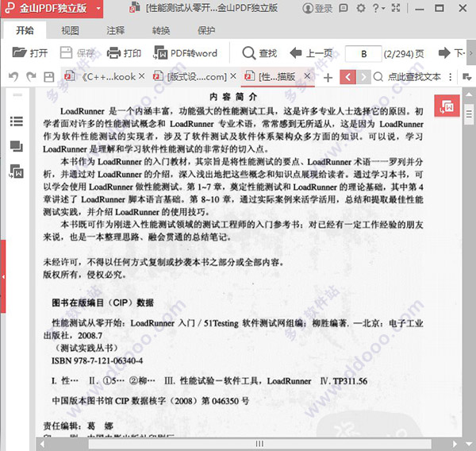
Task: Switch to the 保护 ribbon tab
Action: tap(206, 30)
